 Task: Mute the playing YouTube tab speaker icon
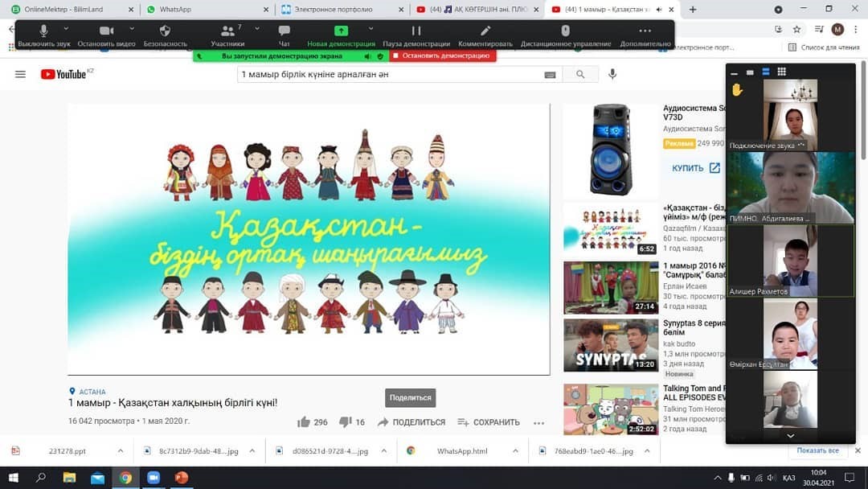pos(659,10)
